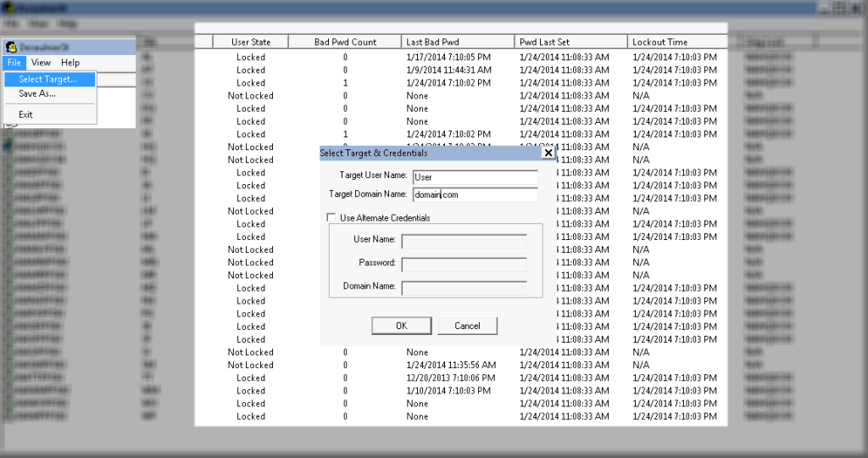
Task: Click the Password field
Action: 464,264
